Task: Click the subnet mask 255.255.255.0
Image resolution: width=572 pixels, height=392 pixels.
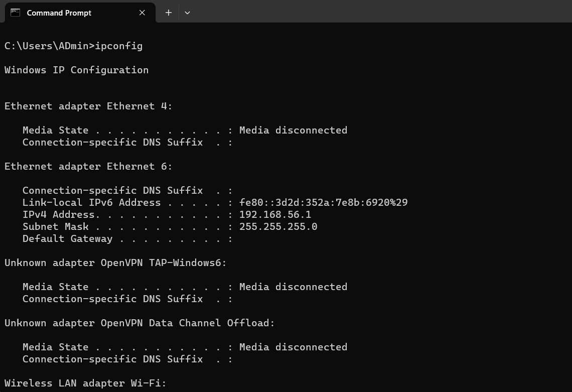Action: pos(278,226)
